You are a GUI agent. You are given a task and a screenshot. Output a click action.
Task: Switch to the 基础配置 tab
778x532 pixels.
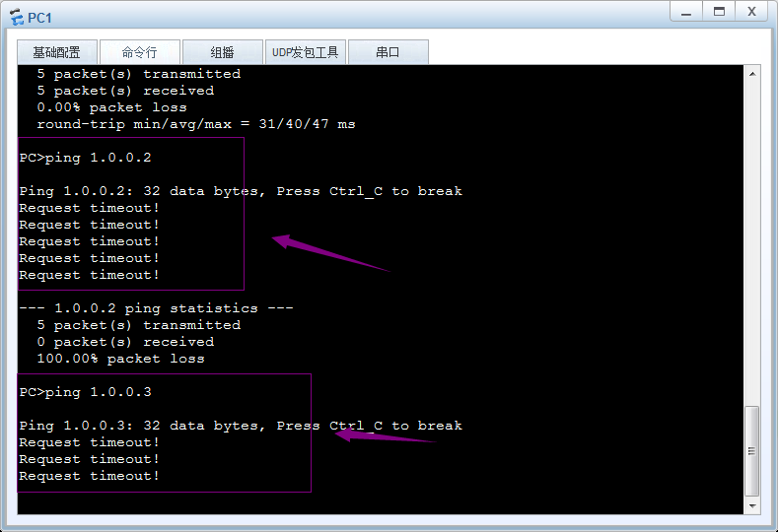[x=56, y=52]
